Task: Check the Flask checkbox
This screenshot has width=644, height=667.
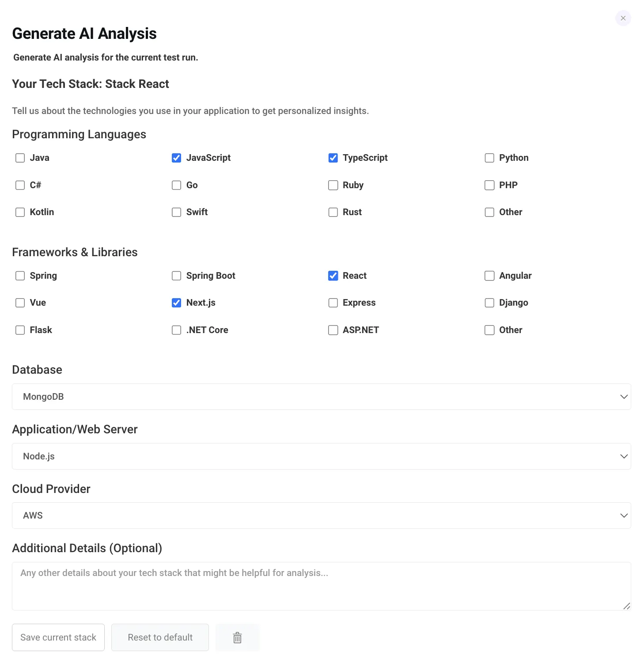Action: point(20,330)
